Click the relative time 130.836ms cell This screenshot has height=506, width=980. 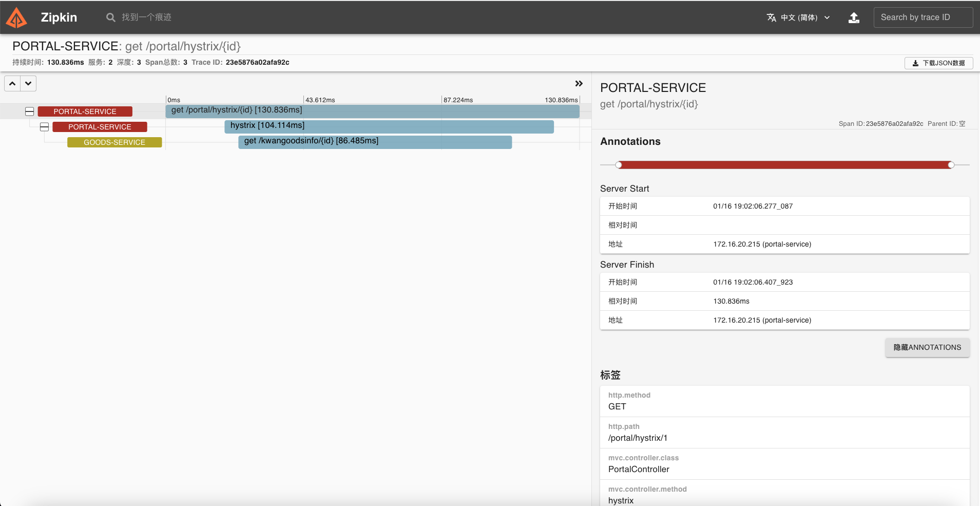coord(731,301)
